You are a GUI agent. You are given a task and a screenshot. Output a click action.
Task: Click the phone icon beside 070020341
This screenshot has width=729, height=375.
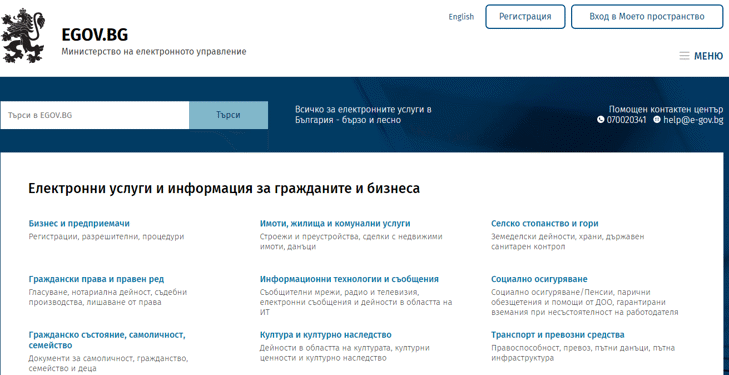[601, 120]
